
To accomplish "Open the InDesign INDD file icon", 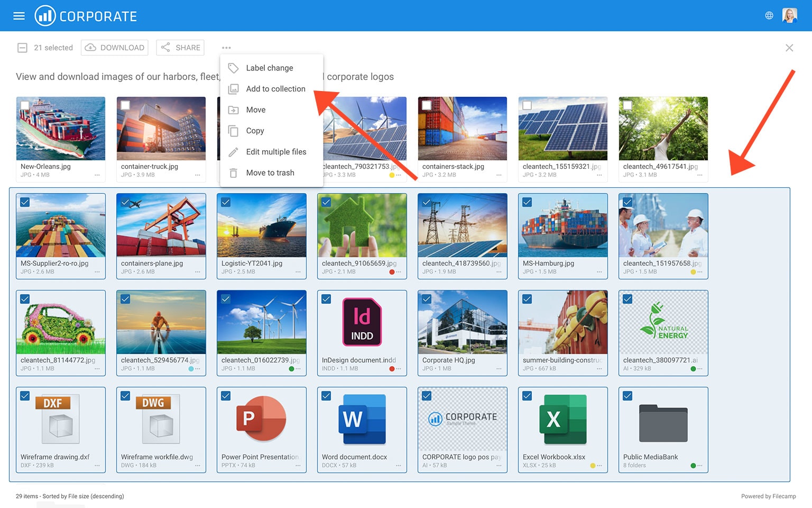I will pos(362,322).
